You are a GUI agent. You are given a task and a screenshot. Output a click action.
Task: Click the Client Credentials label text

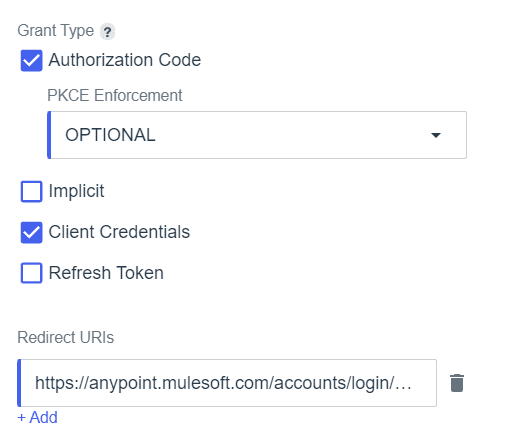(x=119, y=232)
